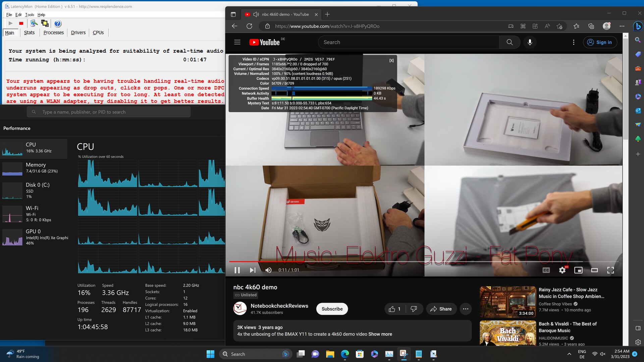
Task: Open the Tools menu in LatencyMon
Action: tap(30, 15)
